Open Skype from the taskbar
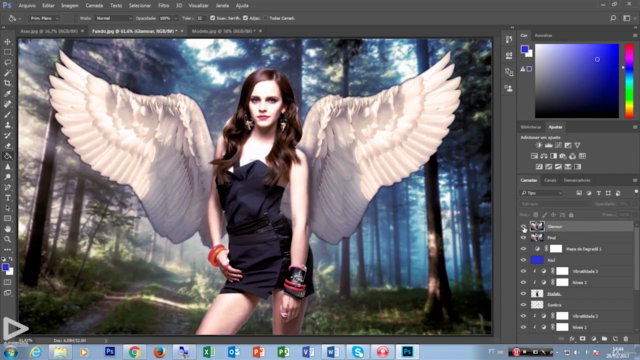640x360 pixels. 358,351
